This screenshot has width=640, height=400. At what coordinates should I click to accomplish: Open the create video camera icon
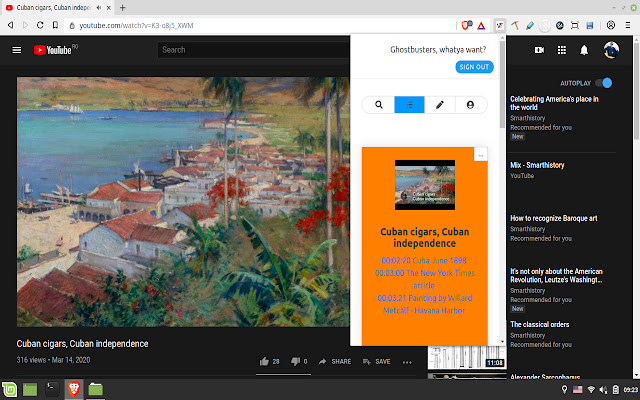click(539, 50)
